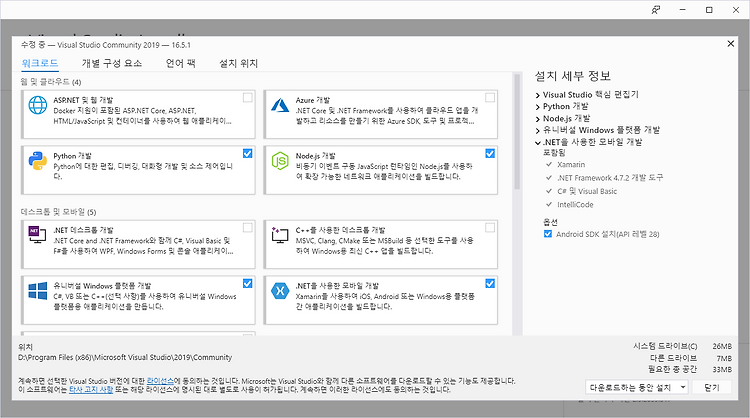Click the 26MB system drive (C) value

pos(722,346)
